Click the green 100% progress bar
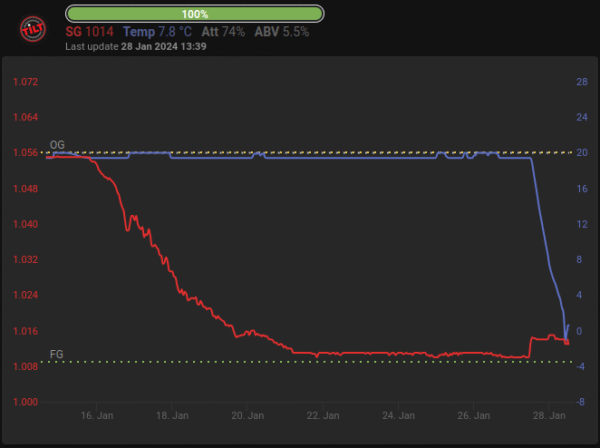Screen dimensions: 600x448 (x=195, y=14)
